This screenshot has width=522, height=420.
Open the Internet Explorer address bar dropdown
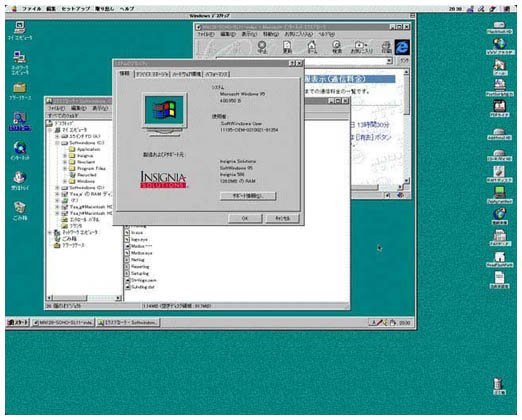pos(389,61)
